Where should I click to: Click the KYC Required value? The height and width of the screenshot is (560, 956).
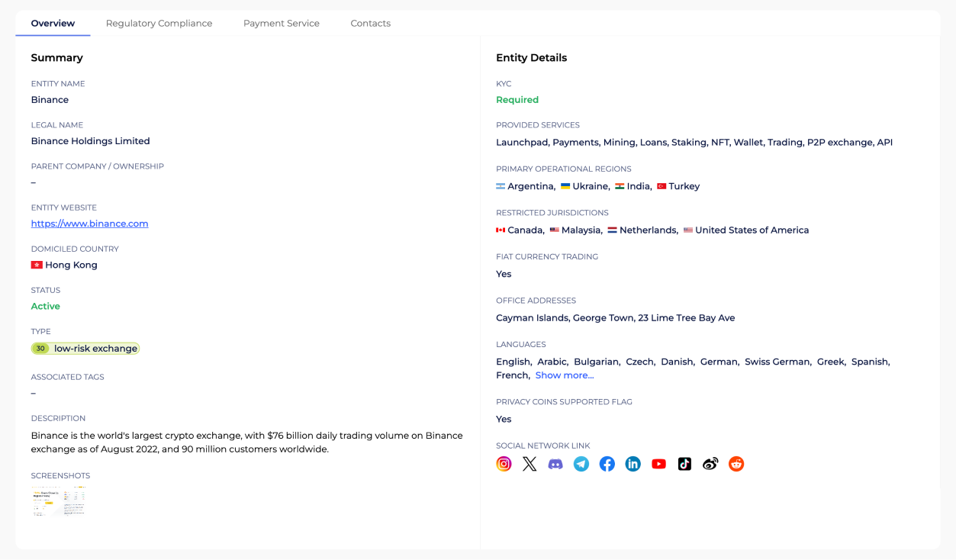[517, 100]
